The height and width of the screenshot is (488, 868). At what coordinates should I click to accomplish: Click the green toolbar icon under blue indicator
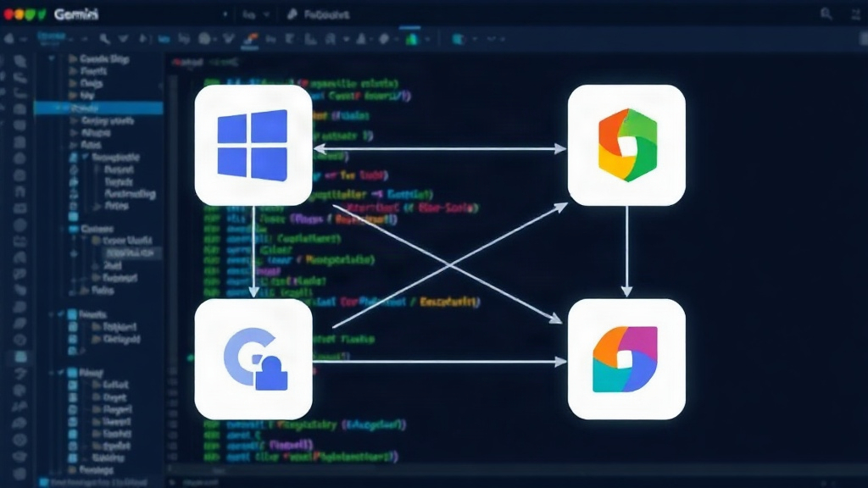(x=411, y=39)
